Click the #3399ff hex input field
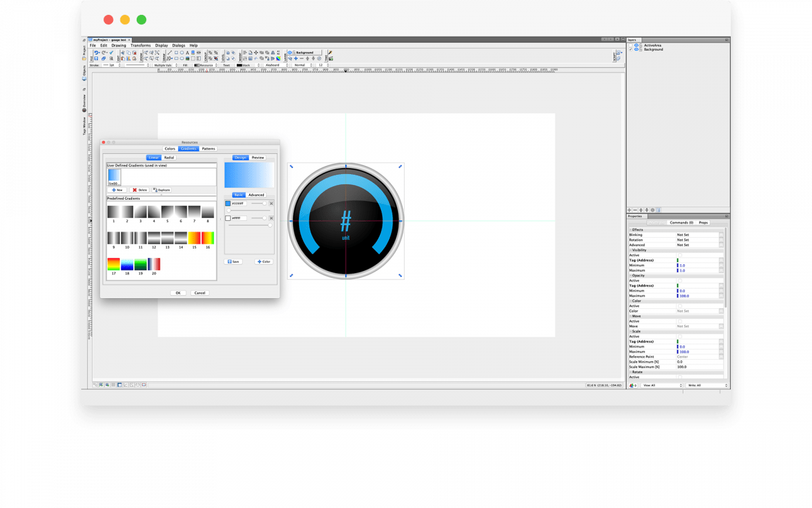The height and width of the screenshot is (508, 812). [x=240, y=203]
